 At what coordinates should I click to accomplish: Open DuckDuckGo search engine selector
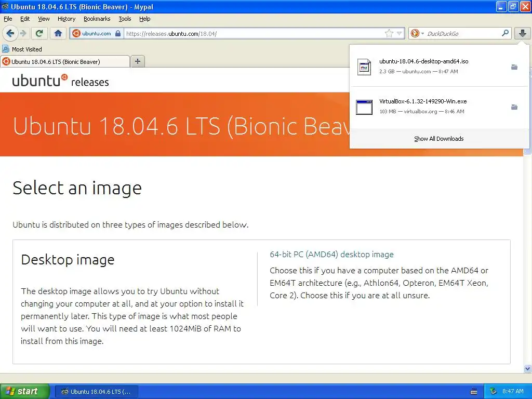click(x=417, y=33)
